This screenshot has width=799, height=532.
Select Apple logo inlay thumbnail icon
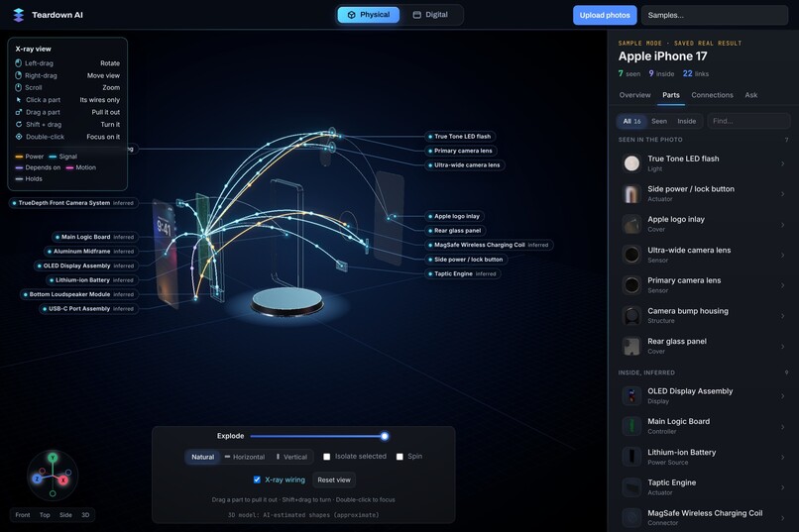pyautogui.click(x=631, y=225)
